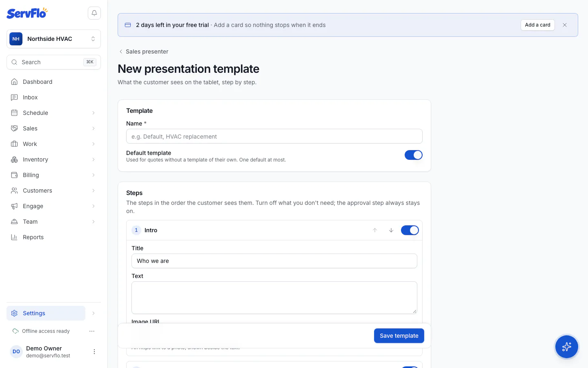The image size is (588, 368).
Task: Move the Intro step up
Action: coord(375,230)
